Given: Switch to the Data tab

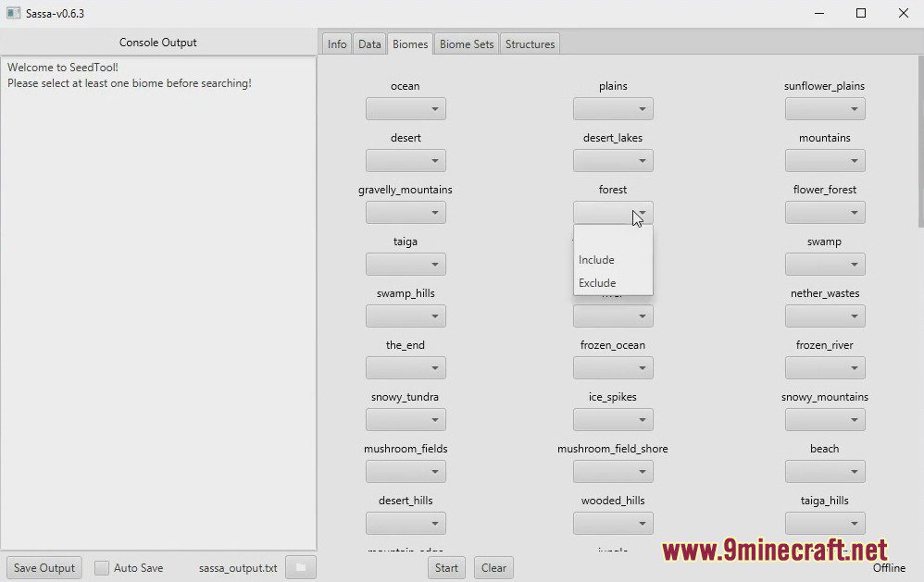Looking at the screenshot, I should click(369, 44).
